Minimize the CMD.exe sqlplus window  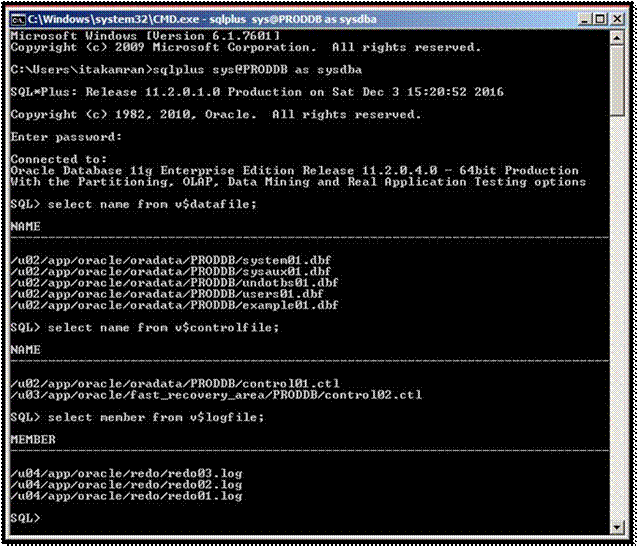point(585,19)
